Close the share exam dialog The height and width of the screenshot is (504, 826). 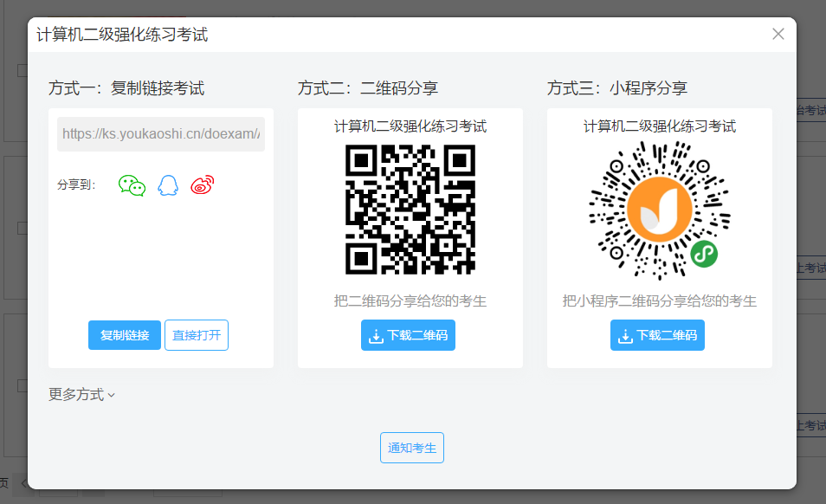click(778, 35)
